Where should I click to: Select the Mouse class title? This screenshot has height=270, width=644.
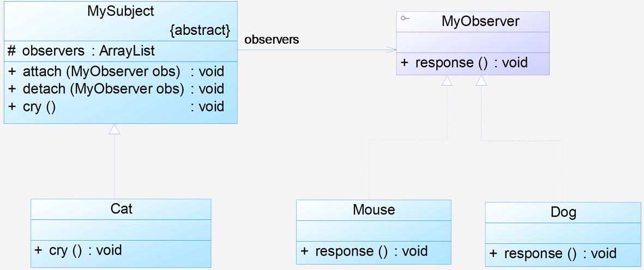(374, 209)
